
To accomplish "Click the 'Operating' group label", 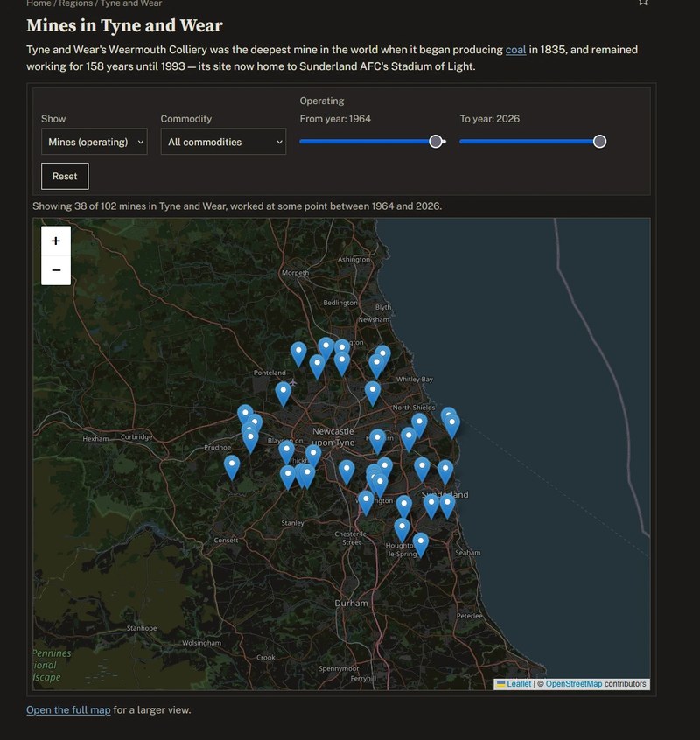I will click(x=322, y=101).
